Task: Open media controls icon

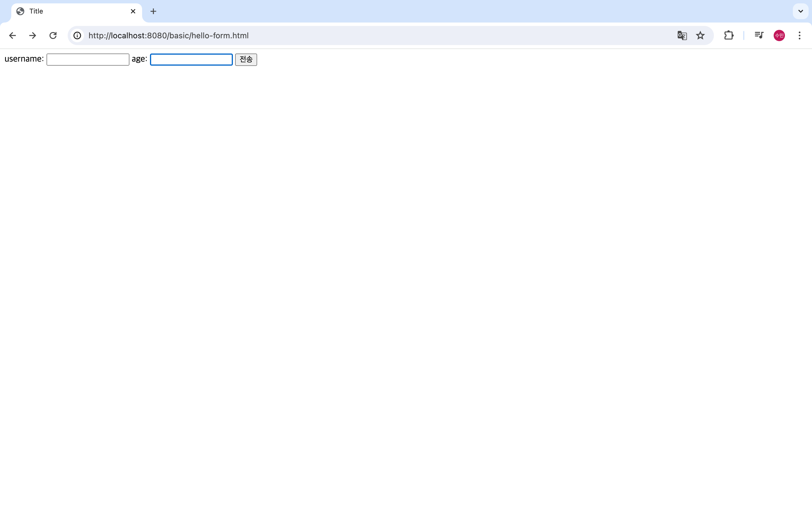Action: pyautogui.click(x=759, y=35)
